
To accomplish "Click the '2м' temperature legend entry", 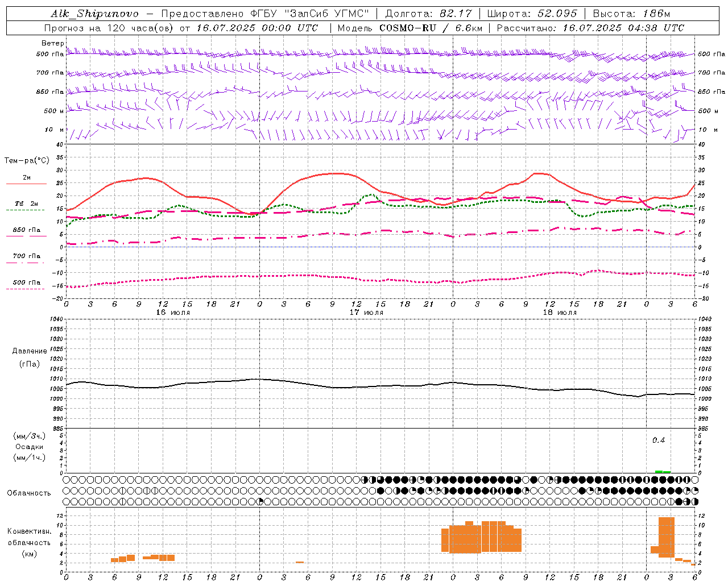I will coord(27,178).
